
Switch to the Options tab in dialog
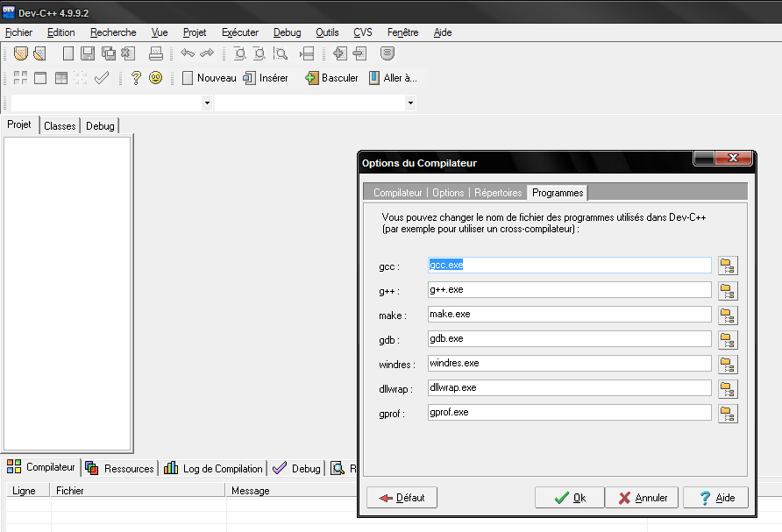pos(448,193)
